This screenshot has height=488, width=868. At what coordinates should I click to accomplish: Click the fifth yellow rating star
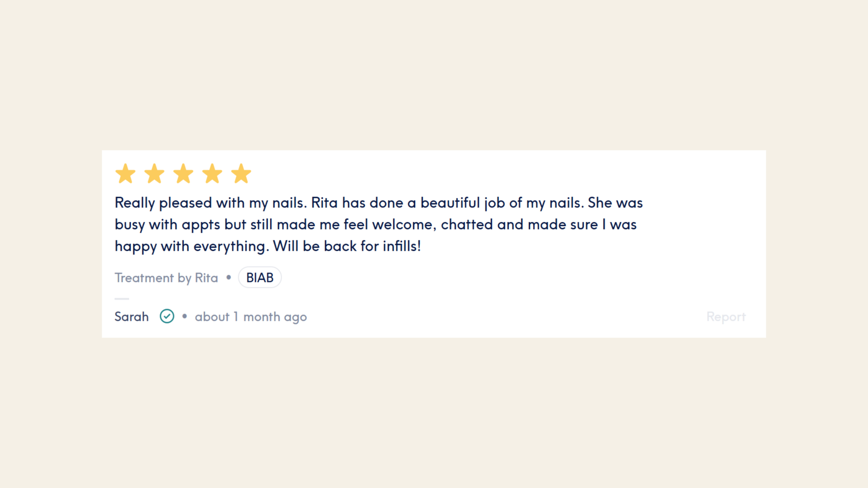[x=241, y=174]
